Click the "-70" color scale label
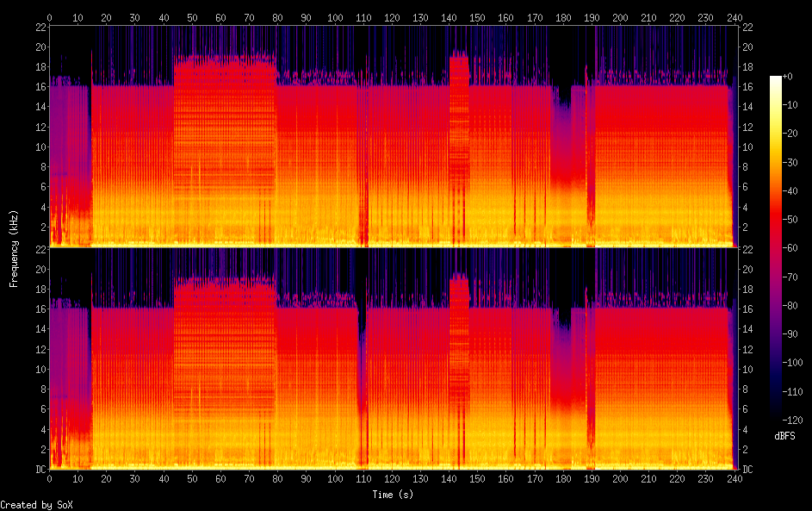Image resolution: width=812 pixels, height=511 pixels. [x=790, y=277]
